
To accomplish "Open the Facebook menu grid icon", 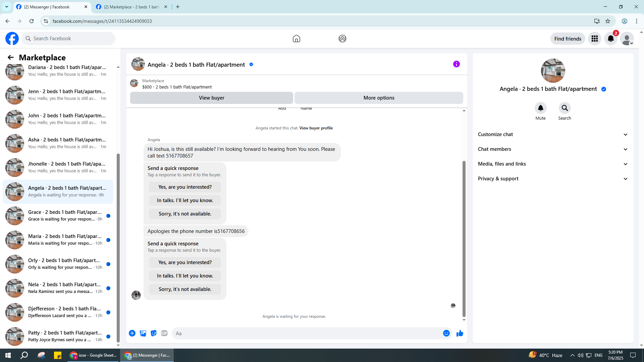I will point(595,39).
